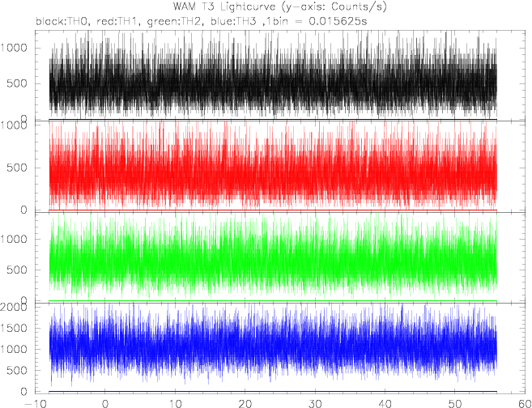Click the legend text "black:TH0"
The image size is (532, 408).
(x=63, y=21)
